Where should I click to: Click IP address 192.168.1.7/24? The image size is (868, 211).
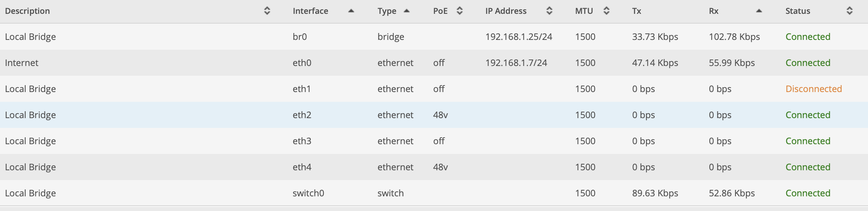point(516,63)
